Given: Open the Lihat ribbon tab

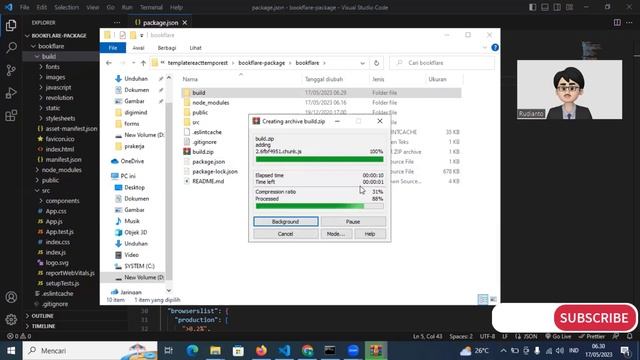Looking at the screenshot, I should coord(196,48).
